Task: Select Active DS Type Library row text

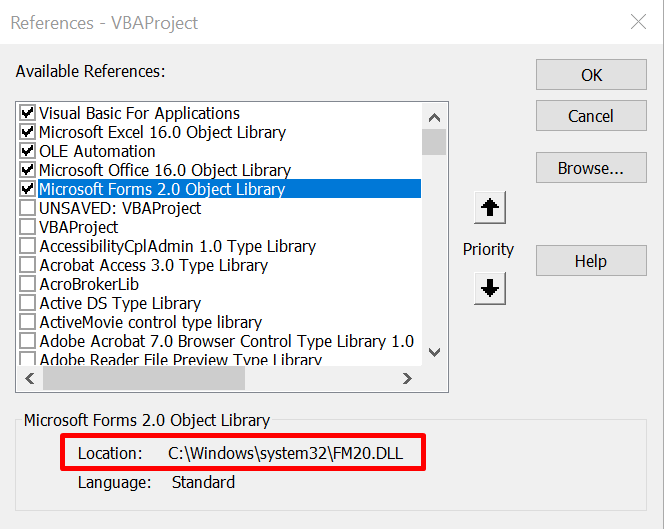Action: point(120,303)
